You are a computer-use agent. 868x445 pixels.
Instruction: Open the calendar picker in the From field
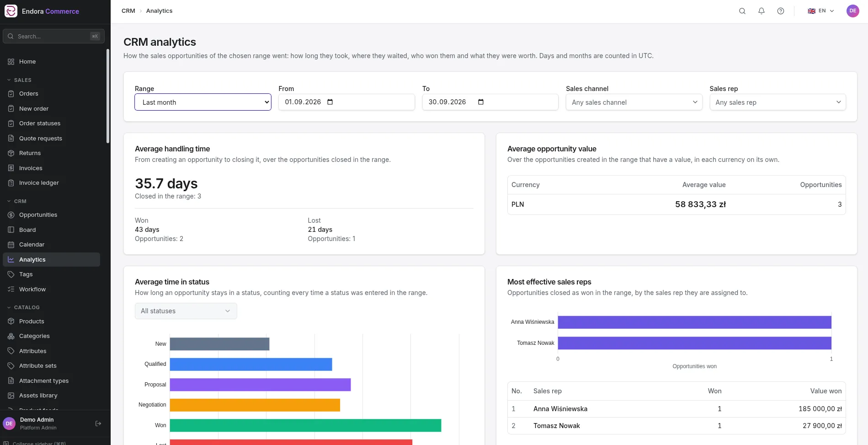coord(330,102)
